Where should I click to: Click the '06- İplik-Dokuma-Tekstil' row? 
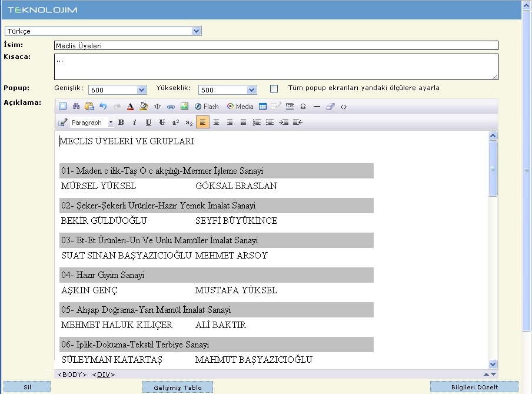[217, 345]
